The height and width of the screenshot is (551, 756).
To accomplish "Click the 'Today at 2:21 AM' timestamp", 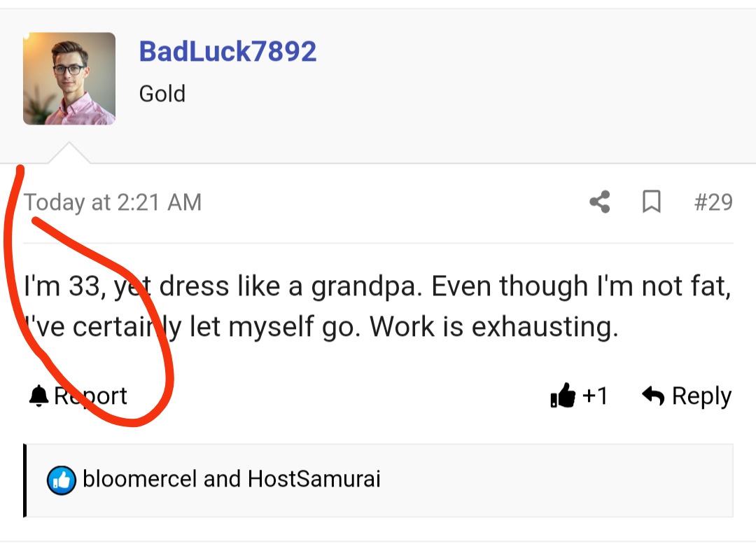I will tap(113, 203).
